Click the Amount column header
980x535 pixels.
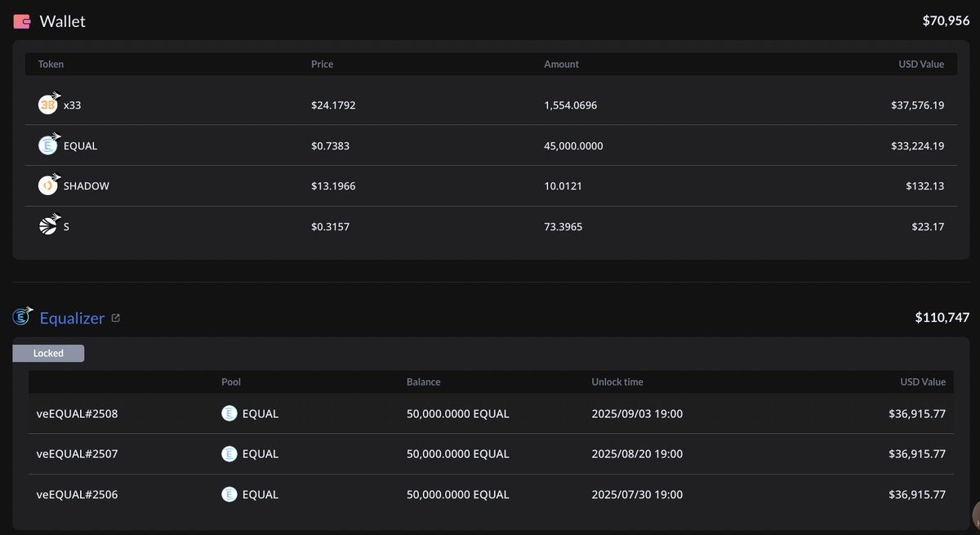[561, 64]
